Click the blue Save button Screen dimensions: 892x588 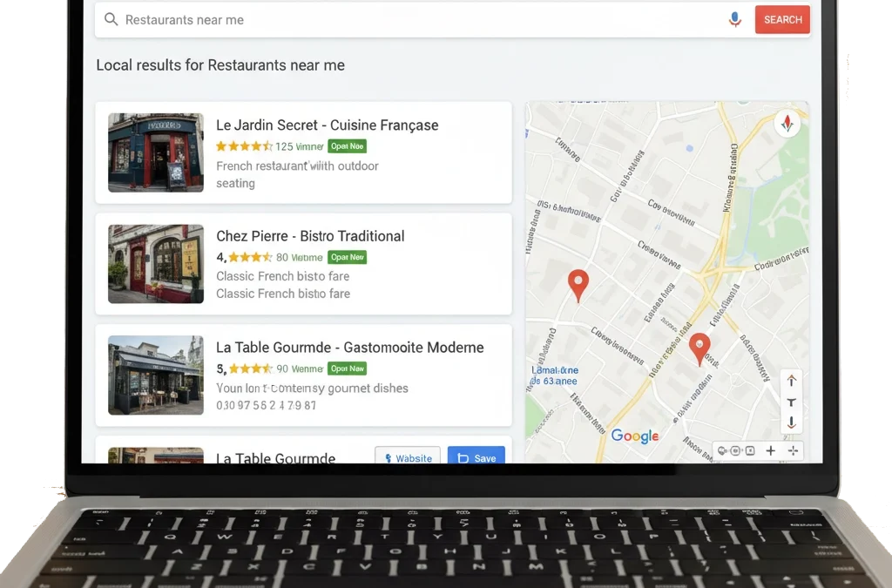tap(476, 456)
